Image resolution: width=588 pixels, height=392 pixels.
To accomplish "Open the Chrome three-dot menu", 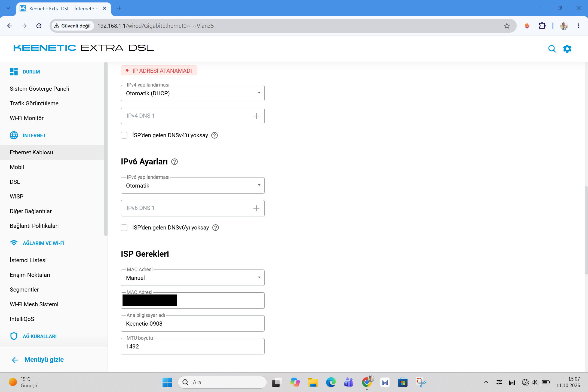I will point(578,26).
